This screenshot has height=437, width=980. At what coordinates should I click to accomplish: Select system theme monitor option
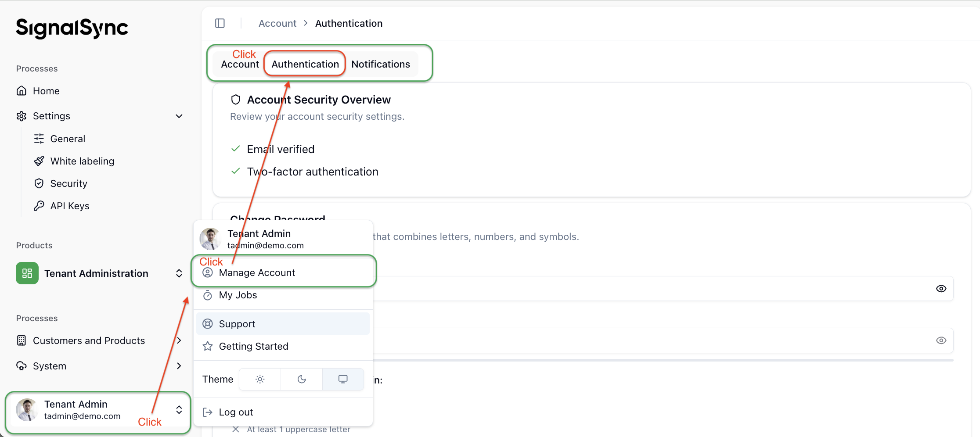343,379
